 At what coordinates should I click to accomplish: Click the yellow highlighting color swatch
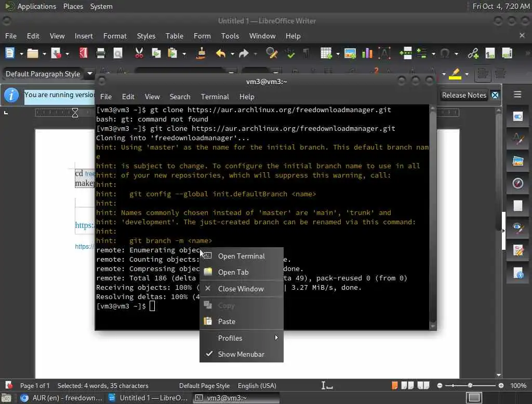point(455,74)
